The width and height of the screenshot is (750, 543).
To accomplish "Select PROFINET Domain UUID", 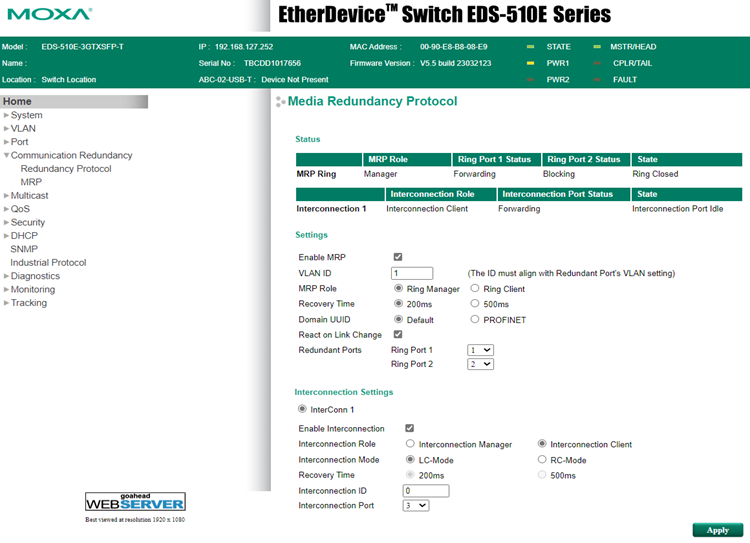I will 474,319.
